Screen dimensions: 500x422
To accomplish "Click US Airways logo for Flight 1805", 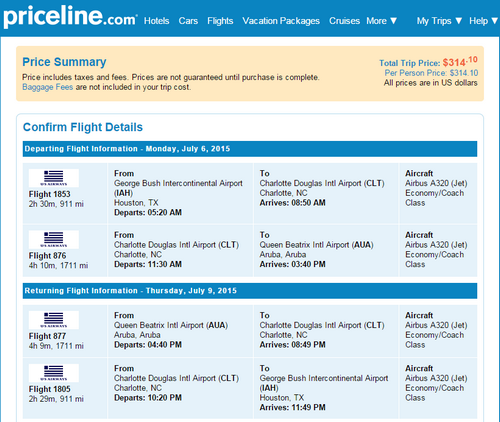I will (54, 373).
